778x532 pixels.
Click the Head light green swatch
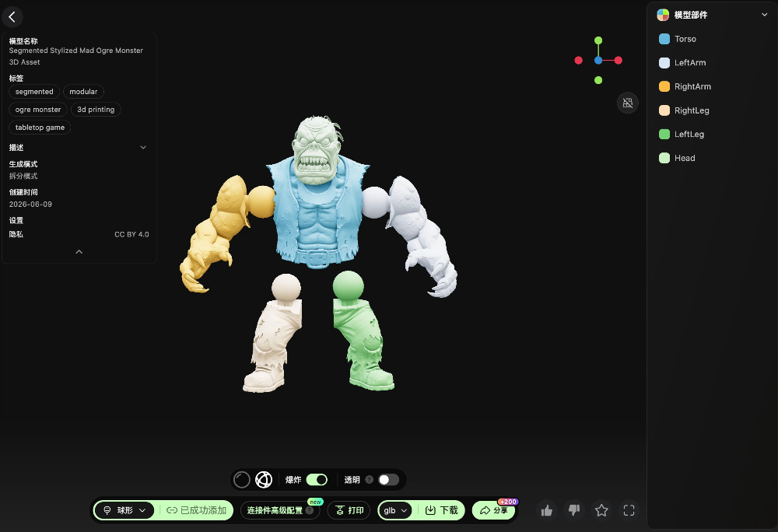tap(664, 158)
